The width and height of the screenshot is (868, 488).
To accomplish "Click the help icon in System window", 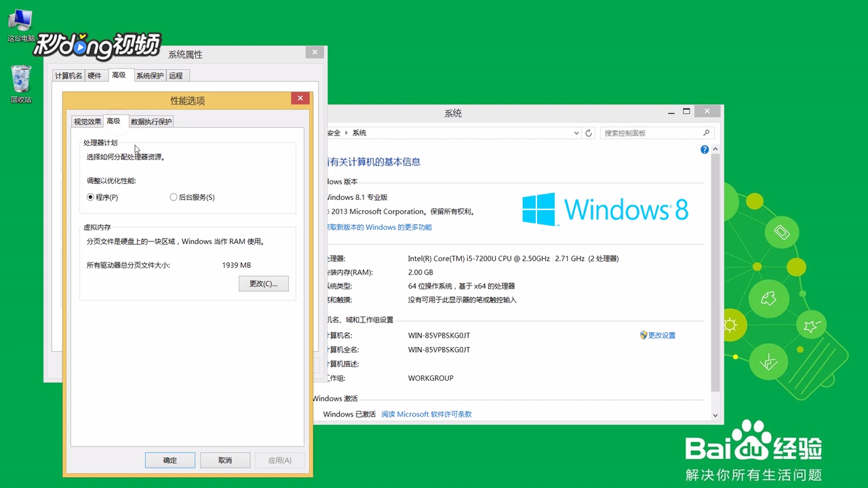I will [705, 150].
